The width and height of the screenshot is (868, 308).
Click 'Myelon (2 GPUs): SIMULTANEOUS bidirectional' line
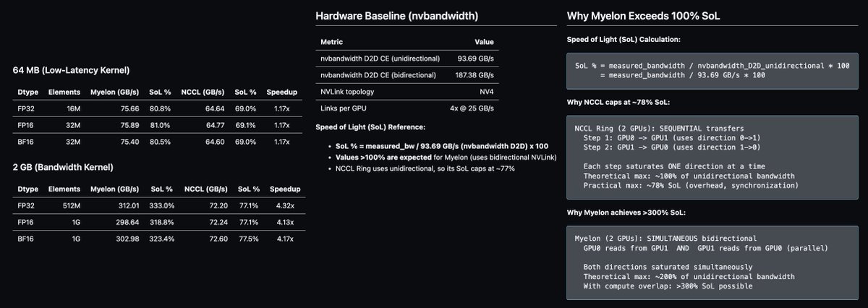point(665,239)
